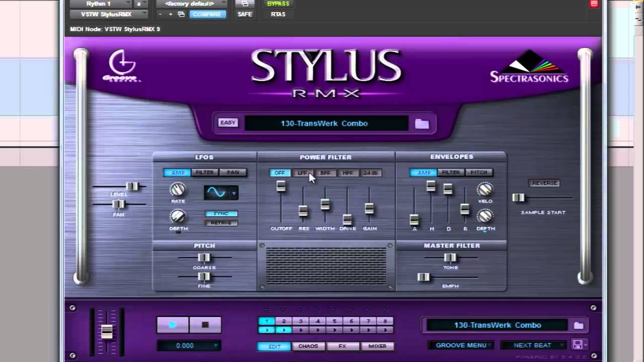Open the LFO waveform dropdown arrow

[233, 193]
